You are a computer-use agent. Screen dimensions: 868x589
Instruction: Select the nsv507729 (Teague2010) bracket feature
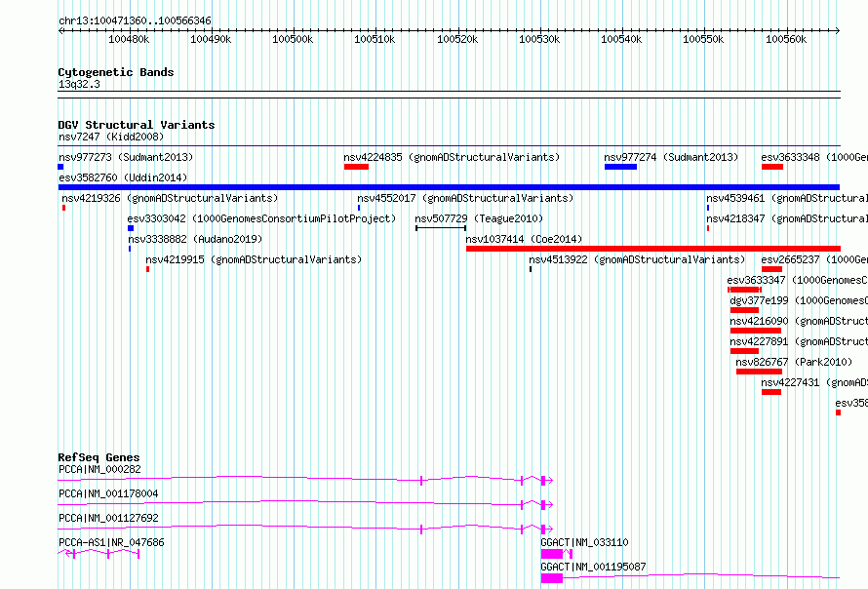(441, 228)
